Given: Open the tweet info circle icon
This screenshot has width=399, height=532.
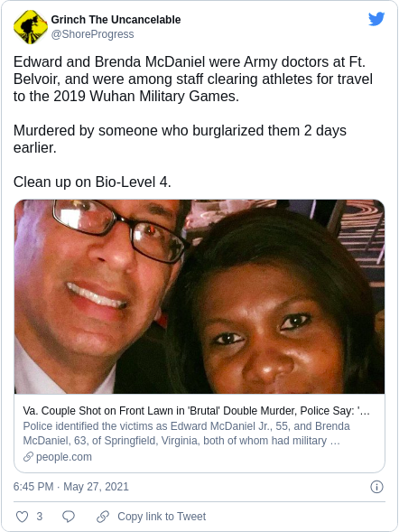Looking at the screenshot, I should (376, 487).
